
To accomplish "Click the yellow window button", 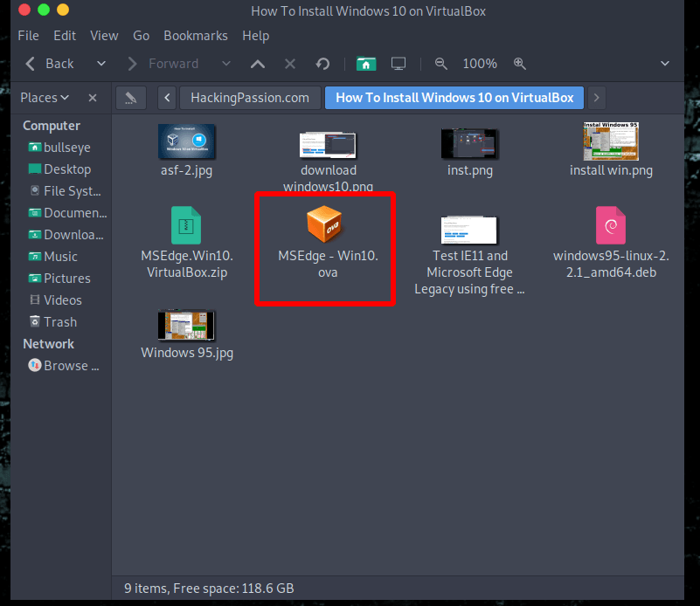I will (x=63, y=10).
